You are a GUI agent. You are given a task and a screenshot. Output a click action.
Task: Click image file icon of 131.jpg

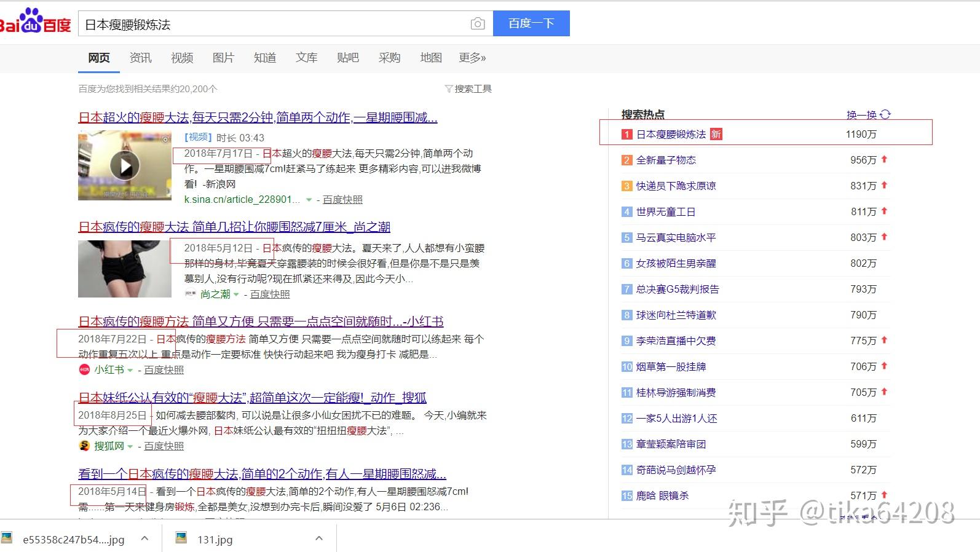point(181,538)
